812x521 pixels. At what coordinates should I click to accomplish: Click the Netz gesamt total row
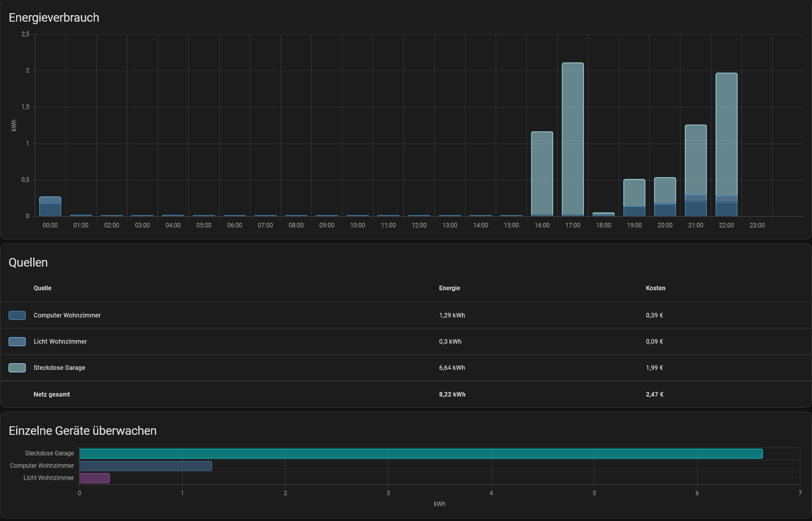(x=52, y=395)
